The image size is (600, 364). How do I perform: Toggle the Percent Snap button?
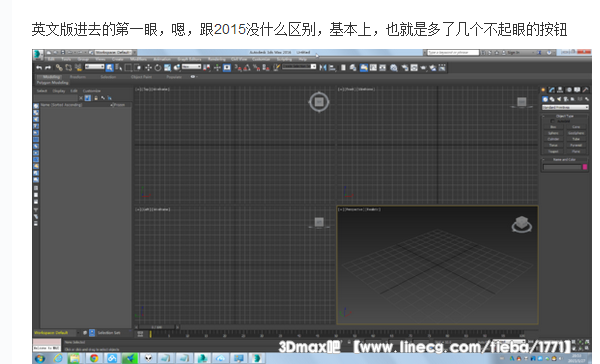click(257, 68)
